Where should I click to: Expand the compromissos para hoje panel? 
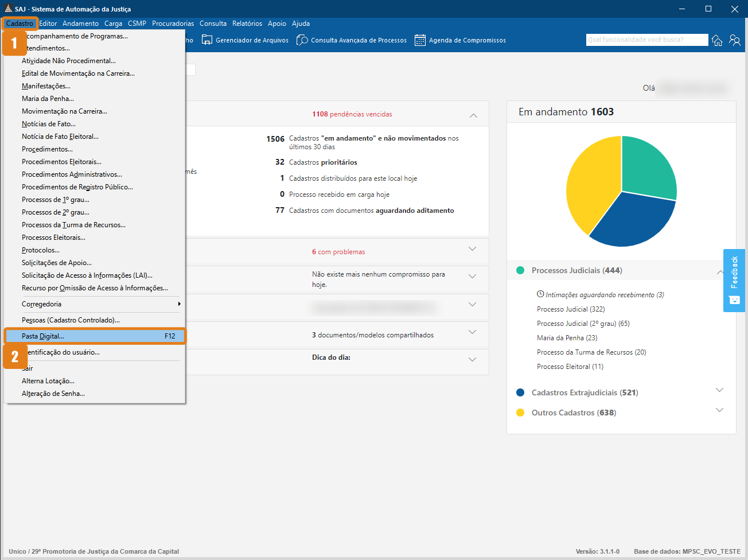(472, 277)
